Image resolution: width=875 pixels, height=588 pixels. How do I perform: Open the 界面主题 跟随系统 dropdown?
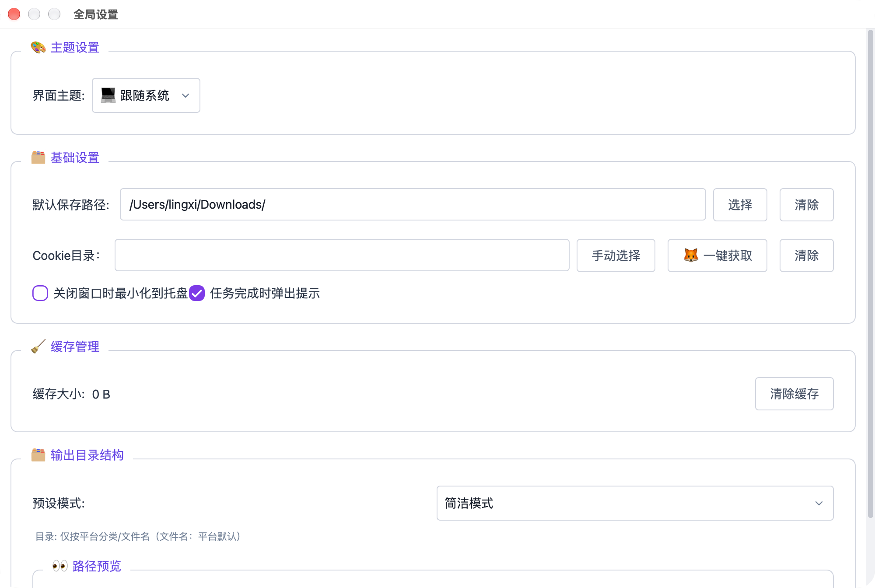tap(146, 95)
